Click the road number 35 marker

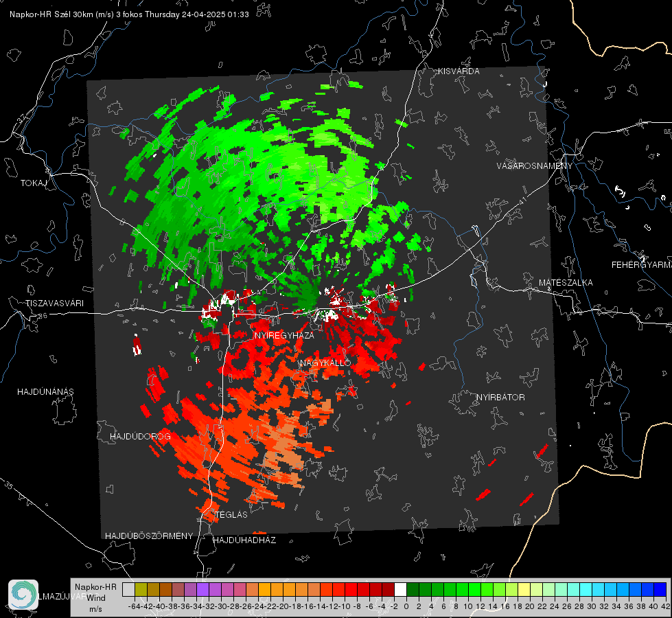pyautogui.click(x=9, y=485)
